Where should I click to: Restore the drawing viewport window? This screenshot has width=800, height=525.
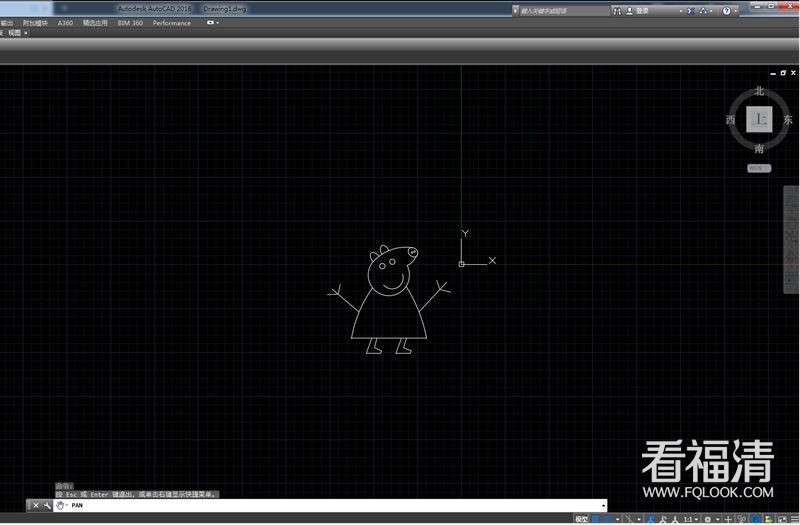click(783, 73)
